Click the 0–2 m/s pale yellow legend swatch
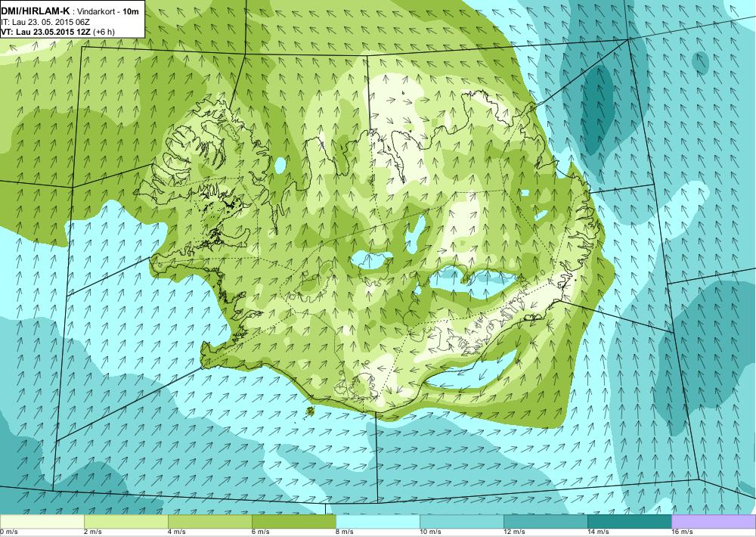This screenshot has height=537, width=756. coord(42,521)
